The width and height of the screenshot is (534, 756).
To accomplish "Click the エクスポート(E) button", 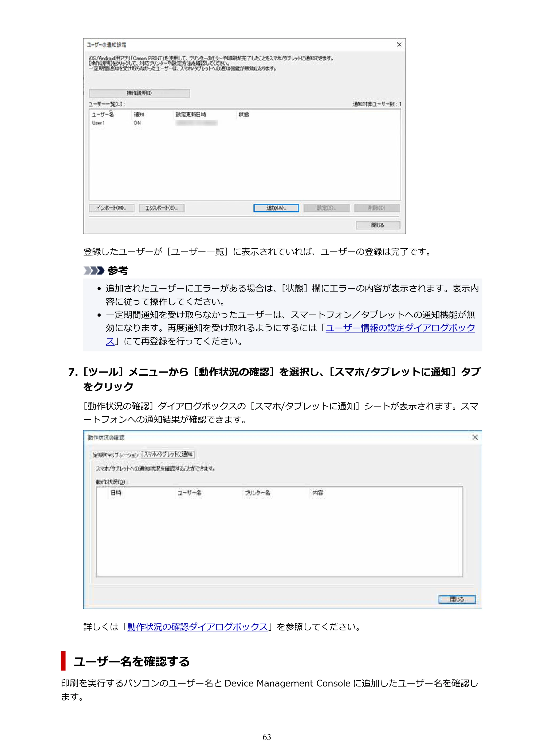I will click(162, 208).
